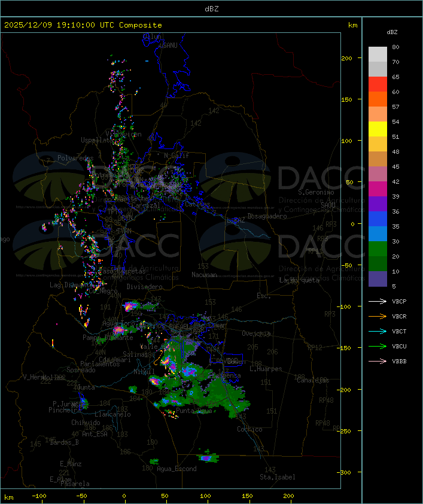
Task: Click the 2025/12/09 19:10:00 UTC Composite timestamp
Action: [83, 25]
